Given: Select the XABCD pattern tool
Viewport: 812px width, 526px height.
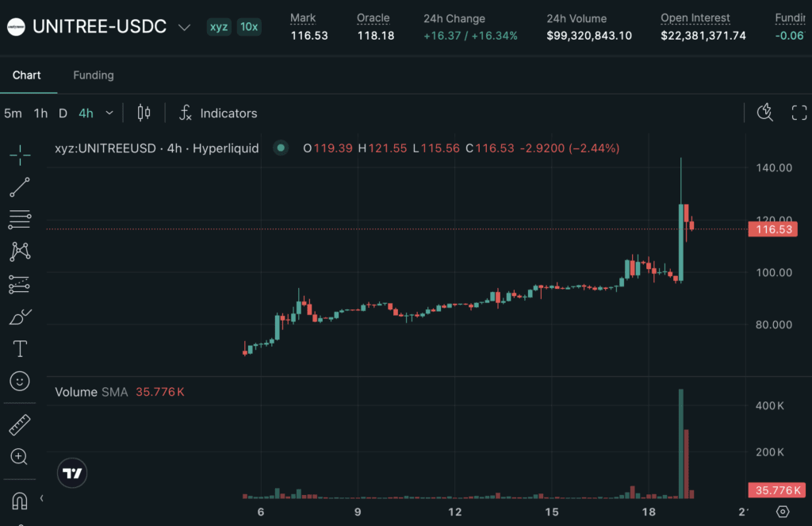Looking at the screenshot, I should pos(20,251).
